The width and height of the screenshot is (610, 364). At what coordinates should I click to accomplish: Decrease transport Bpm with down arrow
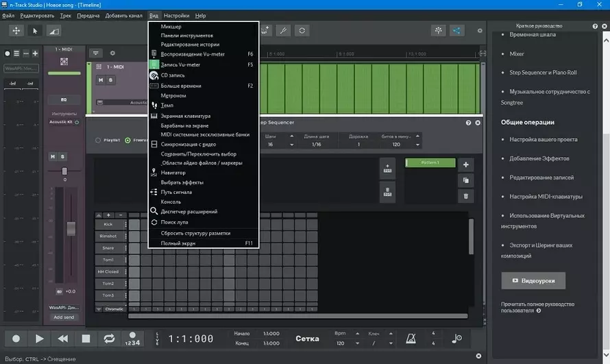(x=357, y=343)
